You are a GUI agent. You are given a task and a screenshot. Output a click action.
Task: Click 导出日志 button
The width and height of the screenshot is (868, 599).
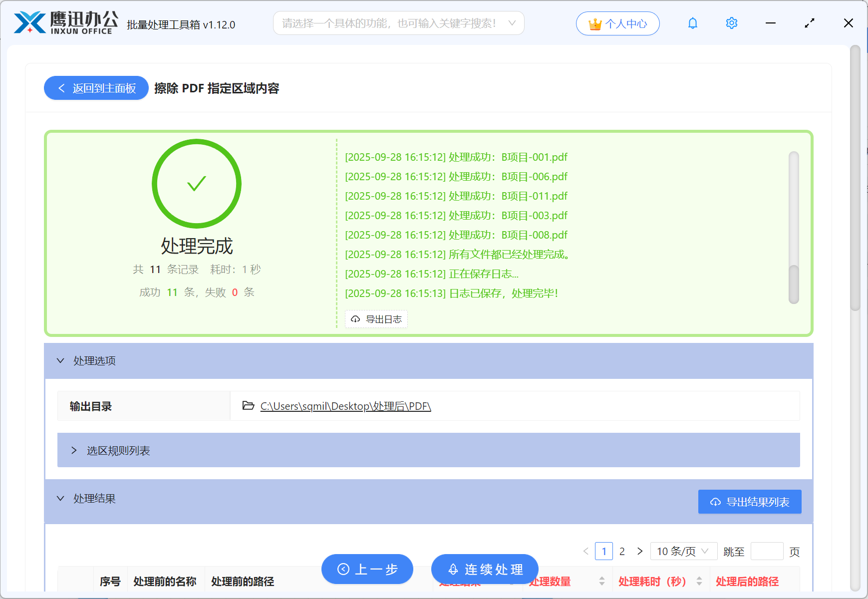(x=376, y=319)
